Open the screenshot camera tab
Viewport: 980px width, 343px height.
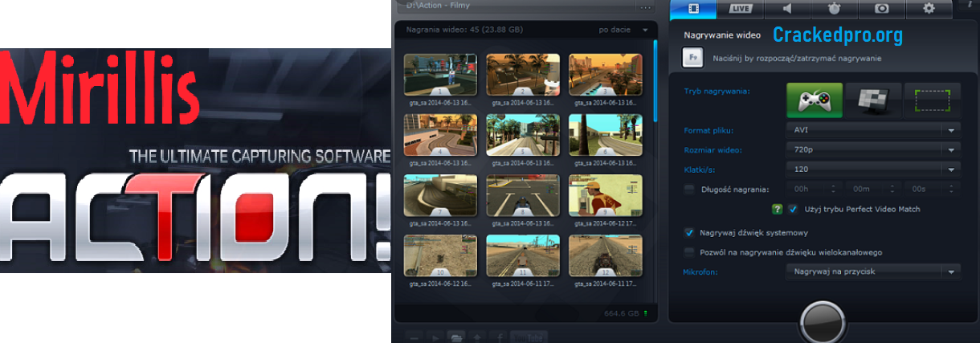881,9
